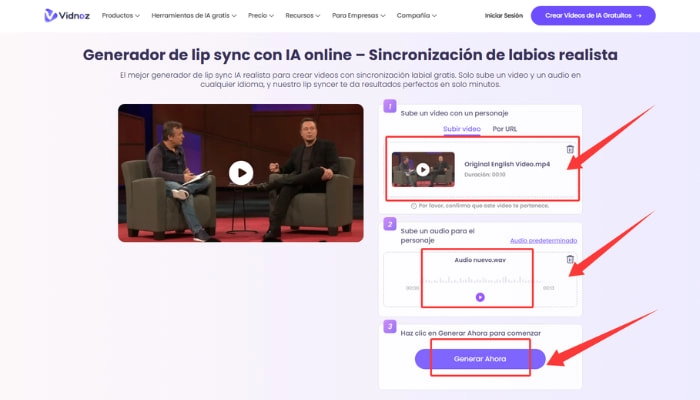Click the step 2 number badge

(x=389, y=223)
